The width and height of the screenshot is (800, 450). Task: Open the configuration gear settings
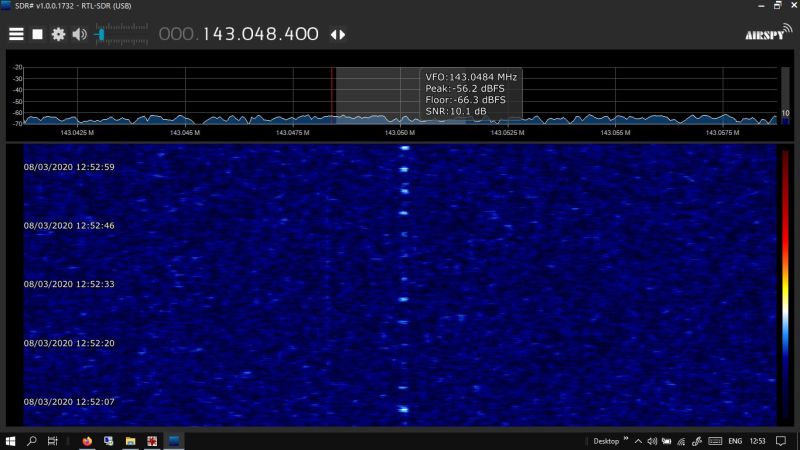[x=58, y=34]
